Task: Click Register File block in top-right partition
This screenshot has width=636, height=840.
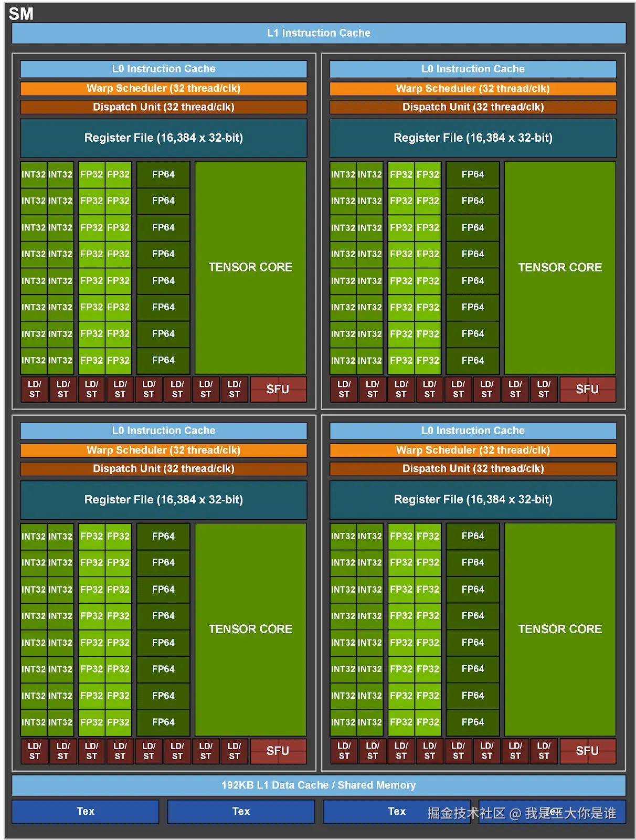Action: [x=473, y=138]
